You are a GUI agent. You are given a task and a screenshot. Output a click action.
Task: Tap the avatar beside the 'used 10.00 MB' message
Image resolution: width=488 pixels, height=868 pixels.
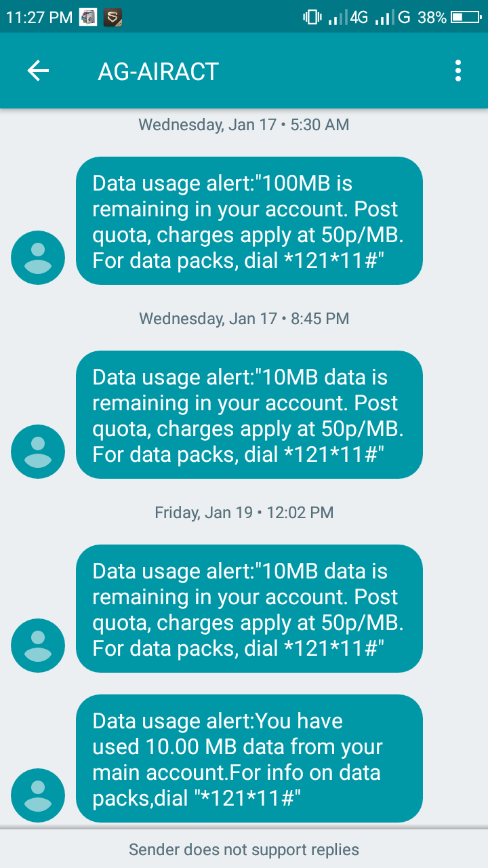coord(38,795)
